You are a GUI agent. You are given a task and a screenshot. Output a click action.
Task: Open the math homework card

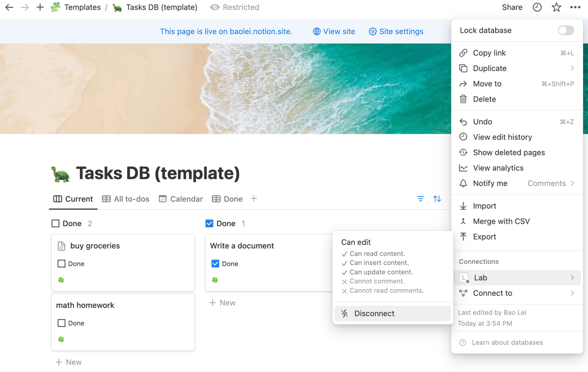click(123, 322)
